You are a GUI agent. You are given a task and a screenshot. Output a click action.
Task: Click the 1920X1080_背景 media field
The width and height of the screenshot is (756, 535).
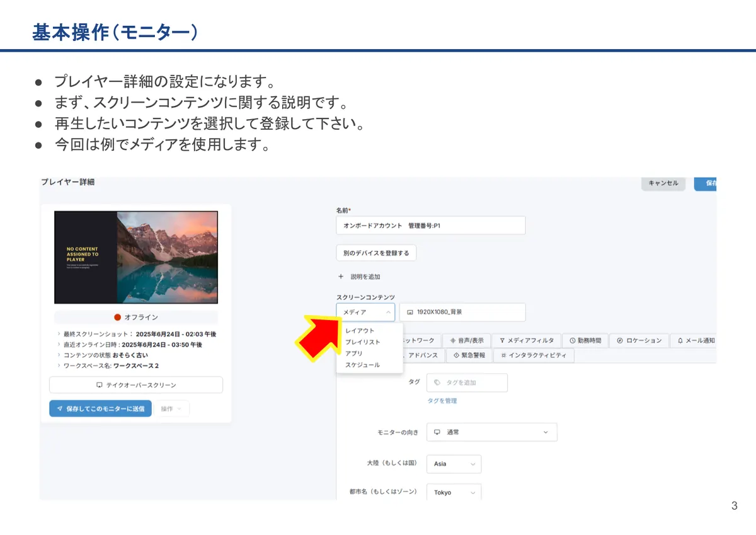coord(462,312)
